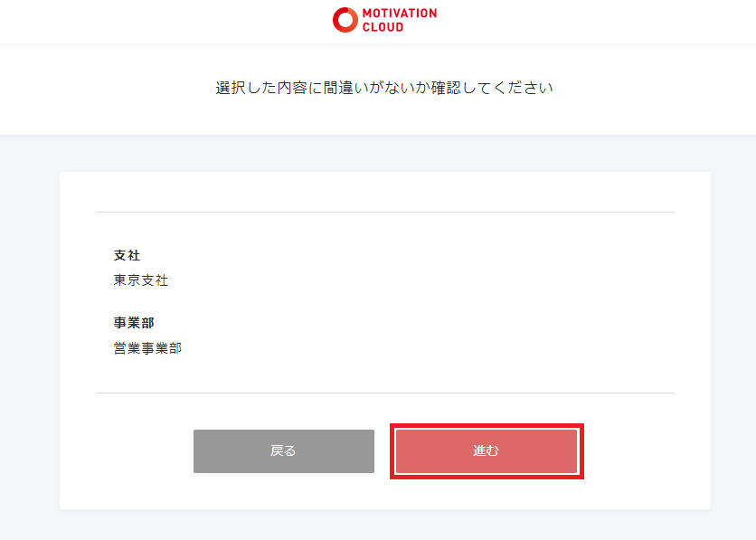Click the empty header bar right of the logo
This screenshot has height=540, width=756.
597,21
